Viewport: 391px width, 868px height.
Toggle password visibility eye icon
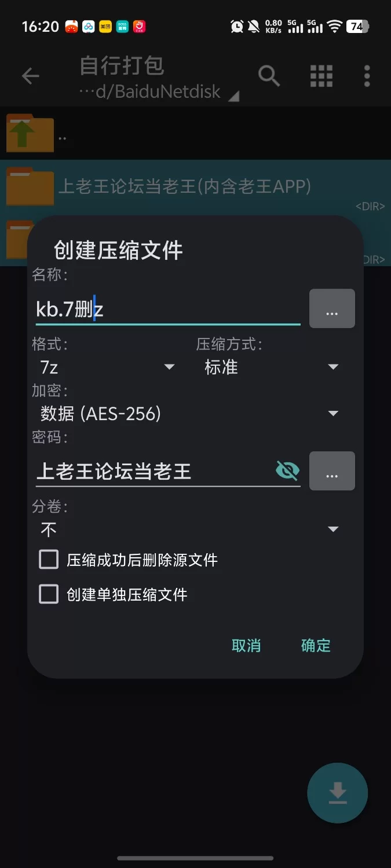[287, 471]
